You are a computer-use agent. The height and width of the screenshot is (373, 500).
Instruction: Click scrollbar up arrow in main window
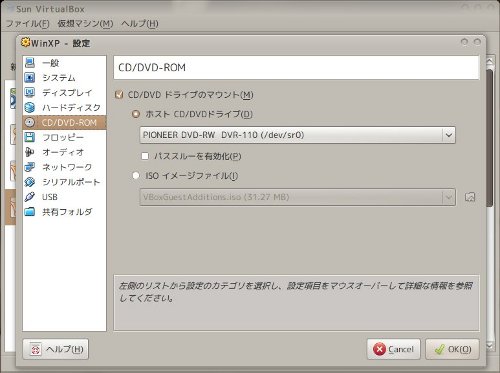click(489, 62)
